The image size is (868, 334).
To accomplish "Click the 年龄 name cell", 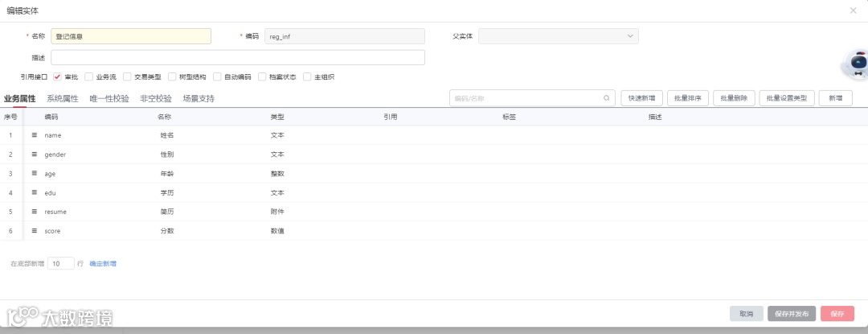I will click(x=166, y=173).
